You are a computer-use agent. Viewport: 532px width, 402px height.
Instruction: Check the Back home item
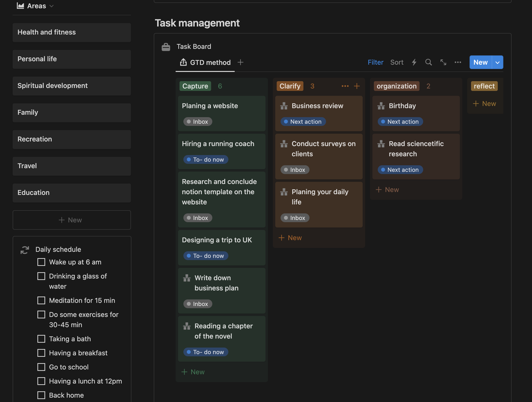41,395
